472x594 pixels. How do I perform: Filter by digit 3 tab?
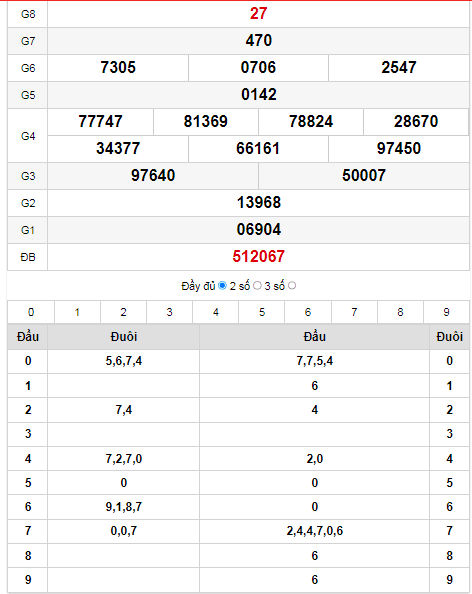point(169,312)
